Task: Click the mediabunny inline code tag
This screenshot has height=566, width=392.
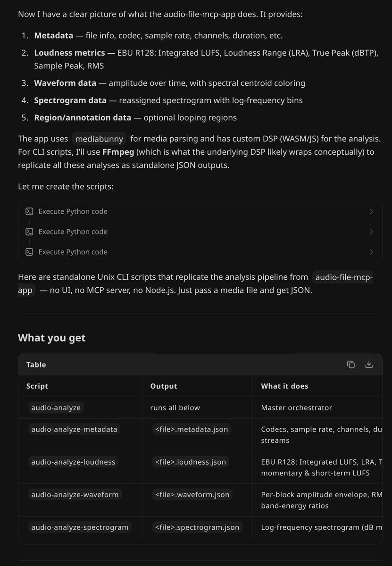Action: (100, 139)
